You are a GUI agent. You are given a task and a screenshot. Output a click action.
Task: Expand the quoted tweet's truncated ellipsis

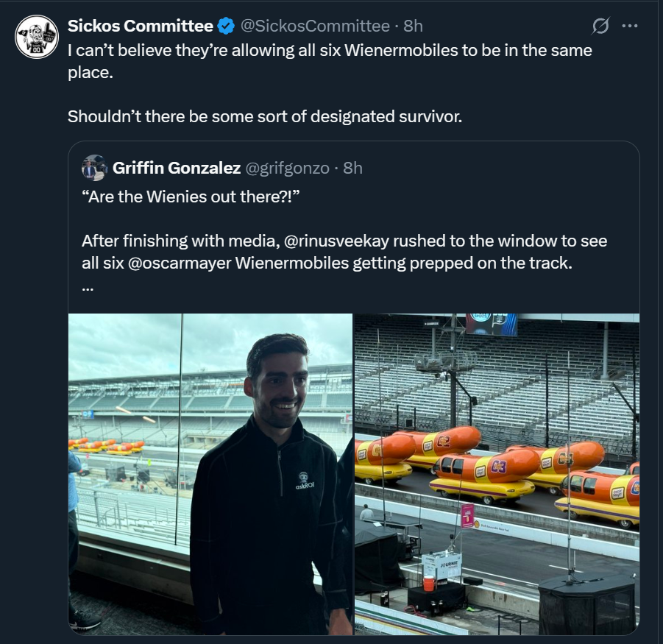click(x=88, y=286)
